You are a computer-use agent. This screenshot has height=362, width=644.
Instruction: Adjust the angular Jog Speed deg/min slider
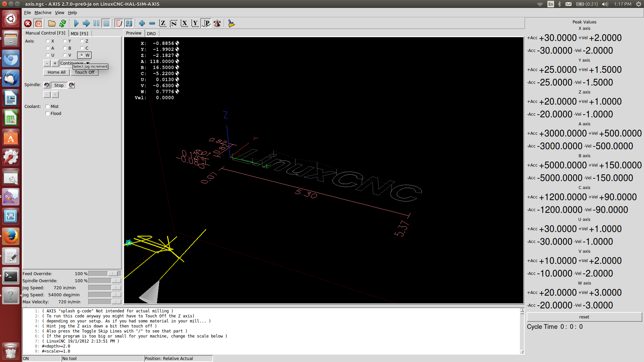click(105, 295)
